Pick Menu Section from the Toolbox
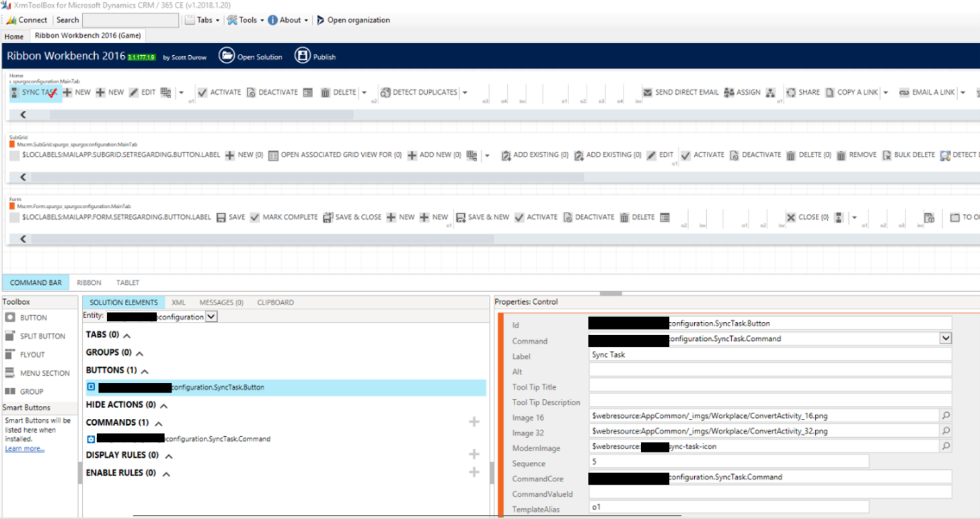 (38, 373)
